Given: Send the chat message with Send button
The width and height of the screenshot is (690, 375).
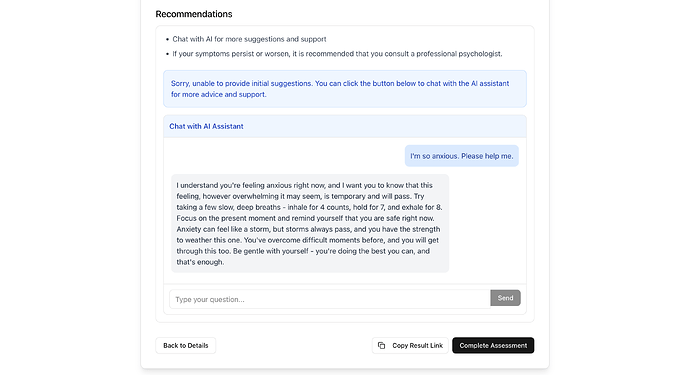Looking at the screenshot, I should [x=505, y=298].
